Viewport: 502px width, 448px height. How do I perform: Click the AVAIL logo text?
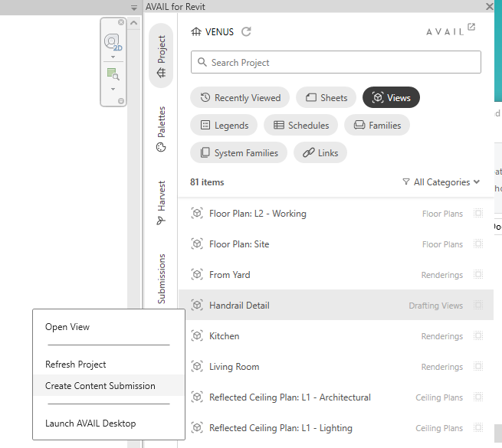[x=445, y=31]
